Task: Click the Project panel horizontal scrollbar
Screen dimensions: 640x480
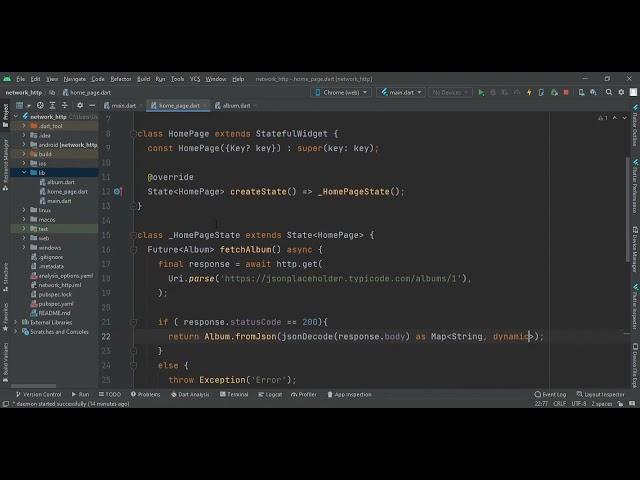Action: tap(33, 386)
